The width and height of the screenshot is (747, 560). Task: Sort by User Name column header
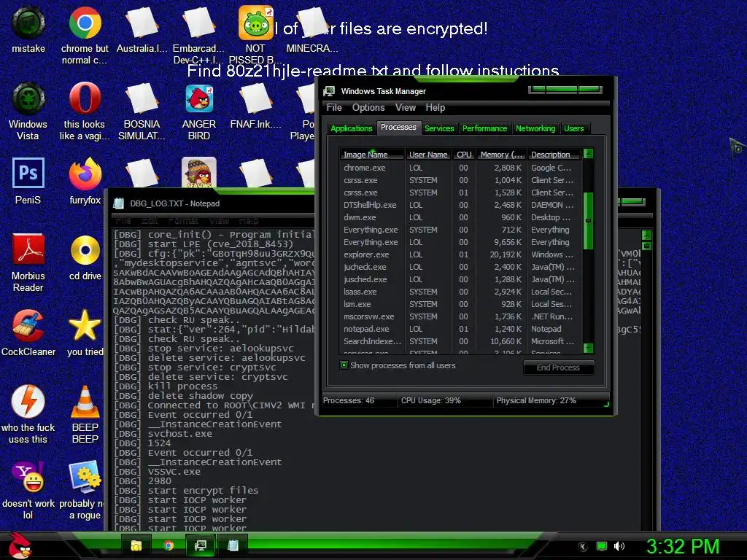tap(427, 155)
